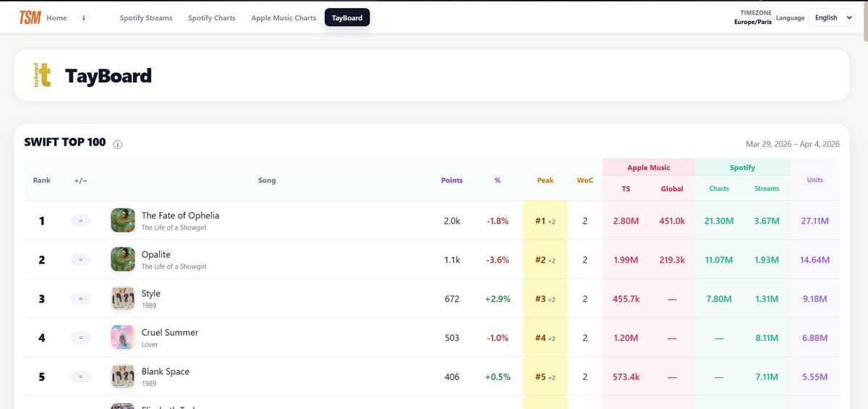Sort by WoC column header

pos(584,180)
